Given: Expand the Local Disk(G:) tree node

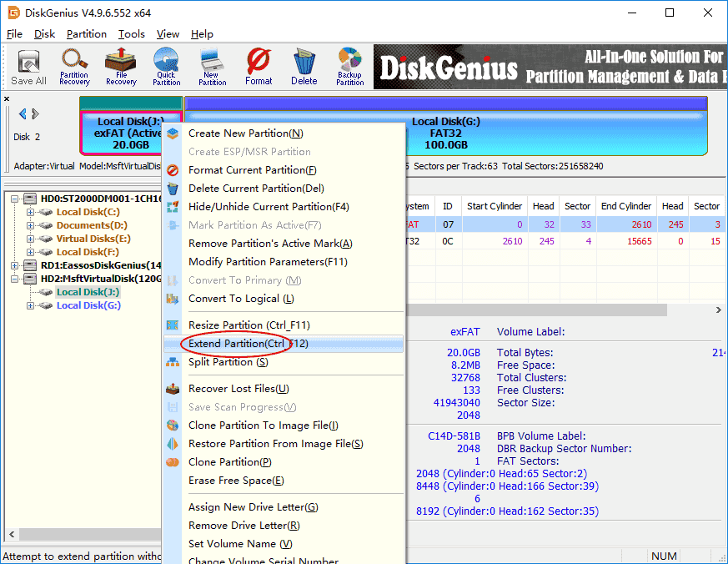Looking at the screenshot, I should tap(31, 305).
